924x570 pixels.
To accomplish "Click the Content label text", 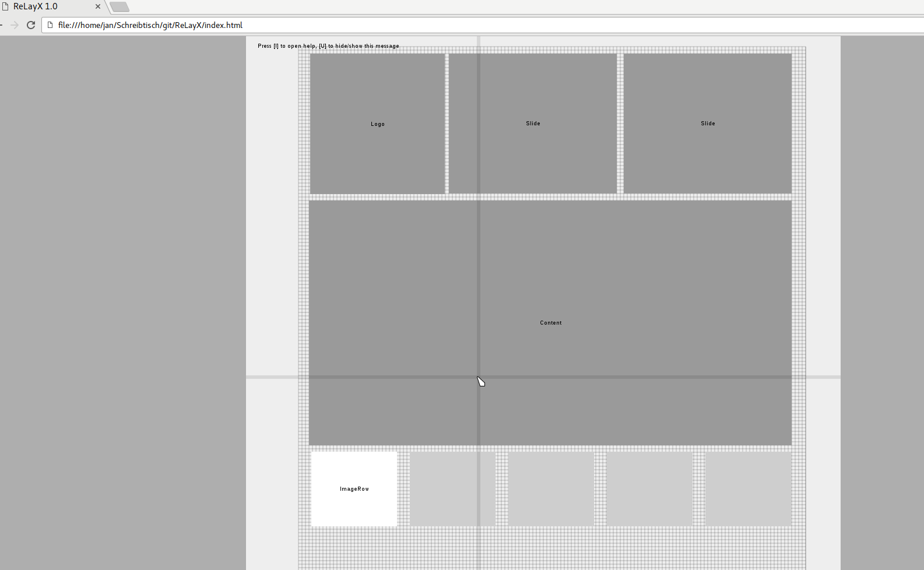I will (551, 323).
